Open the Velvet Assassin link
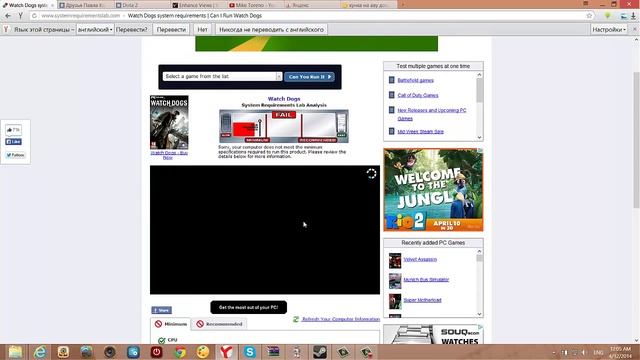Image resolution: width=640 pixels, height=360 pixels. [420, 259]
